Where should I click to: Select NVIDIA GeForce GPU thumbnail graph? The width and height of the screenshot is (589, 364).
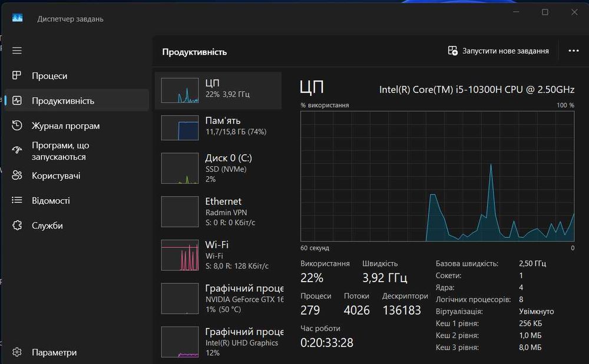coord(180,298)
